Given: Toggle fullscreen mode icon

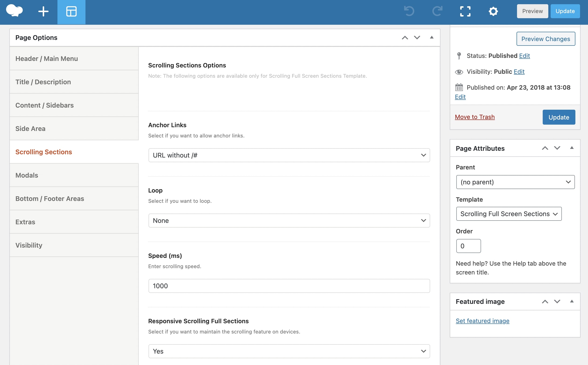Looking at the screenshot, I should coord(465,11).
